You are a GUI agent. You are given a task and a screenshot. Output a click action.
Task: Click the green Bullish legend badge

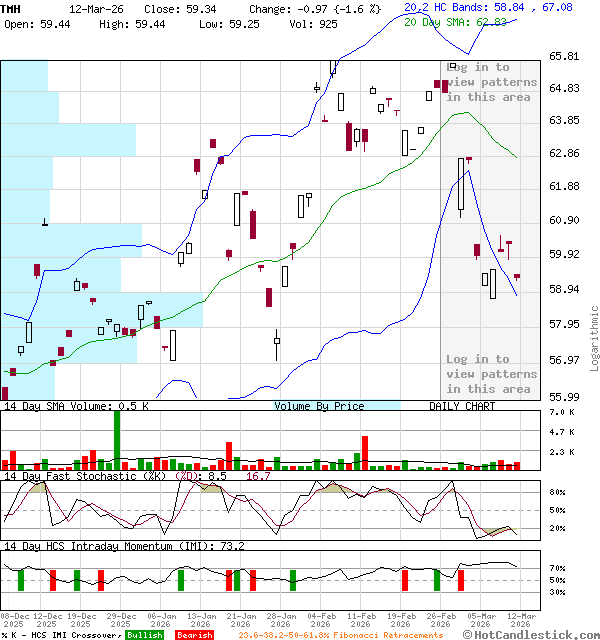point(145,635)
